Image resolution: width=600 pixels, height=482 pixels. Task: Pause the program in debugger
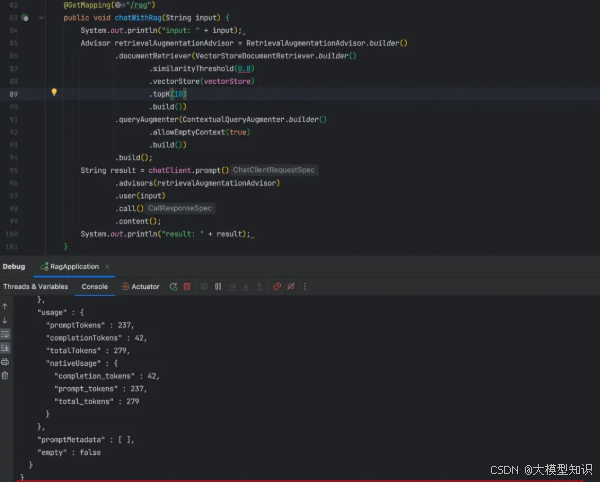(x=218, y=287)
